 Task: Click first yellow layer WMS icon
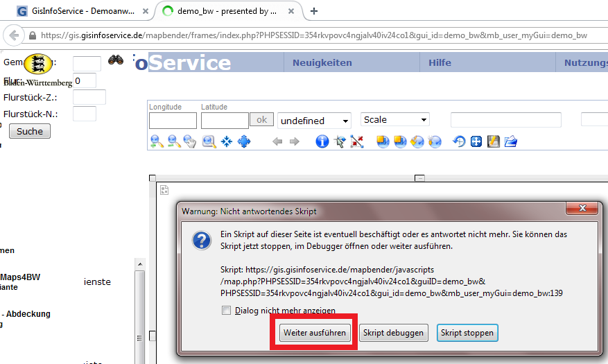click(383, 141)
